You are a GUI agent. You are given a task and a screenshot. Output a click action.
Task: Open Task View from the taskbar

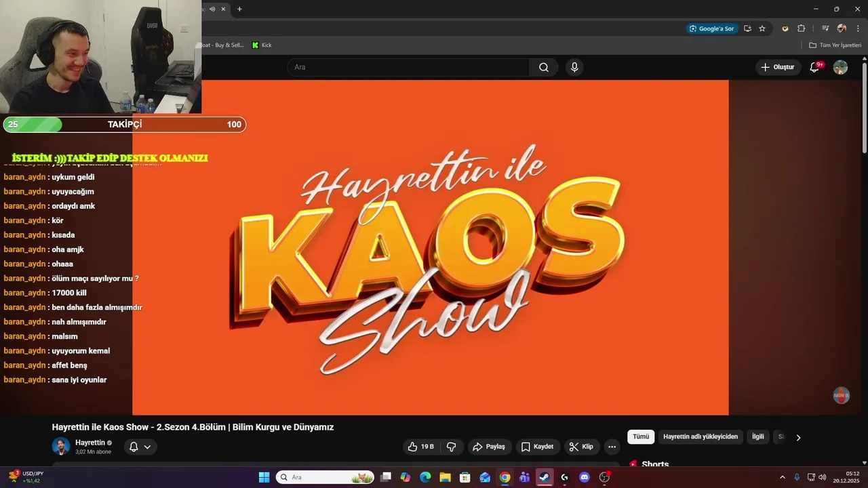(386, 477)
